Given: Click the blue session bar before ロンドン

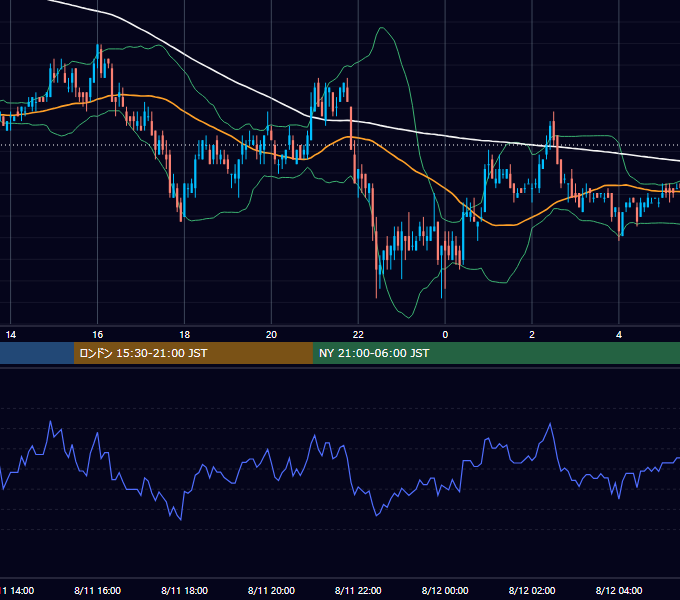Looking at the screenshot, I should coord(37,353).
